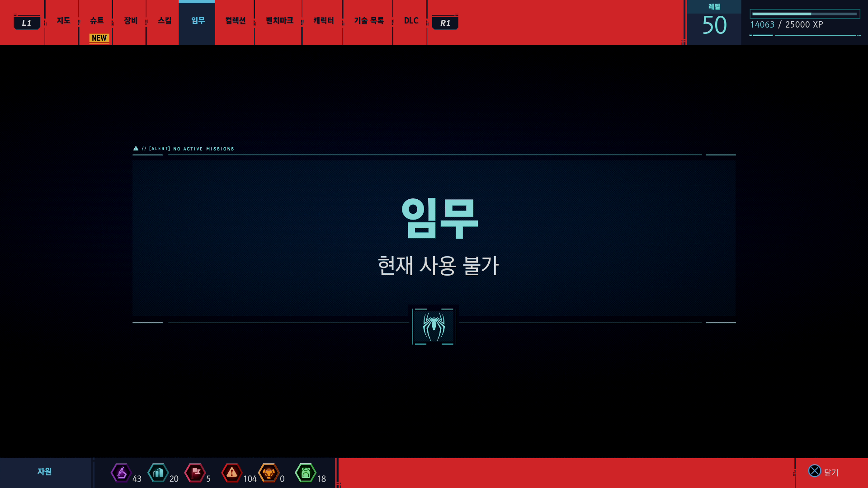Click the teal landmark token icon

pyautogui.click(x=158, y=473)
